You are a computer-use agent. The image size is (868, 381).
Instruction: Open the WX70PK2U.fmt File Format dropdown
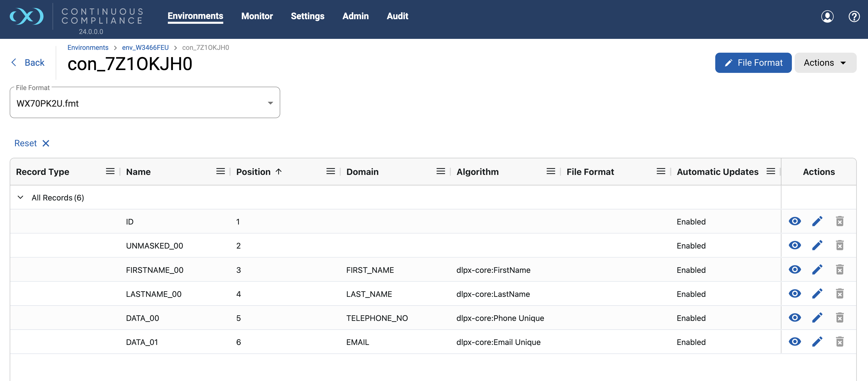click(x=145, y=103)
